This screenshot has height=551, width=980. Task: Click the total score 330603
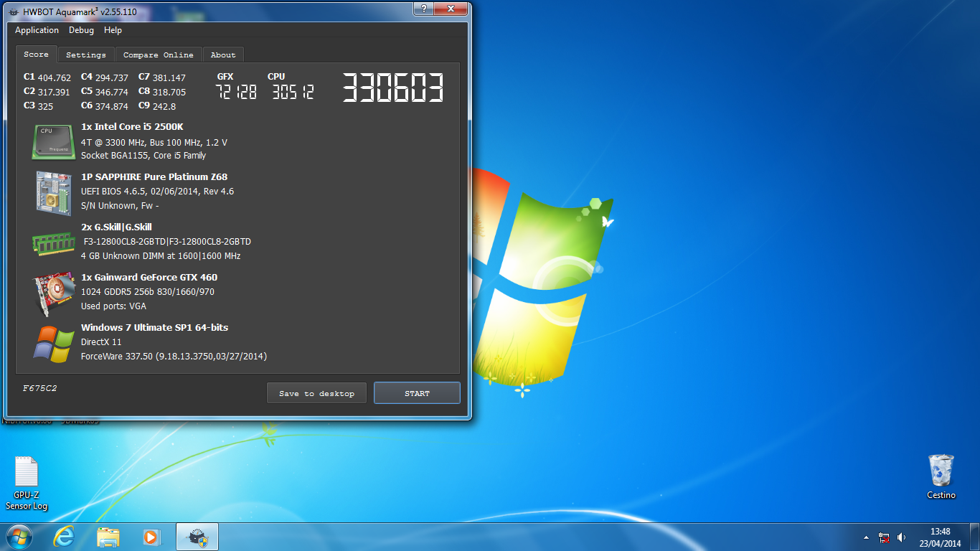coord(392,88)
